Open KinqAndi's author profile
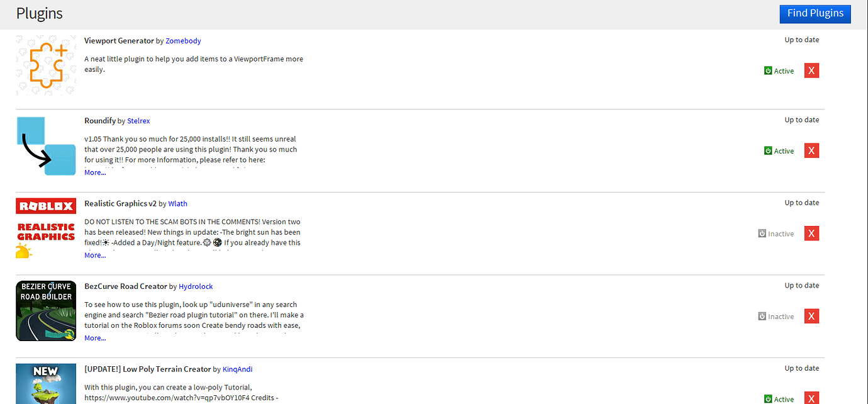The image size is (868, 404). tap(237, 369)
